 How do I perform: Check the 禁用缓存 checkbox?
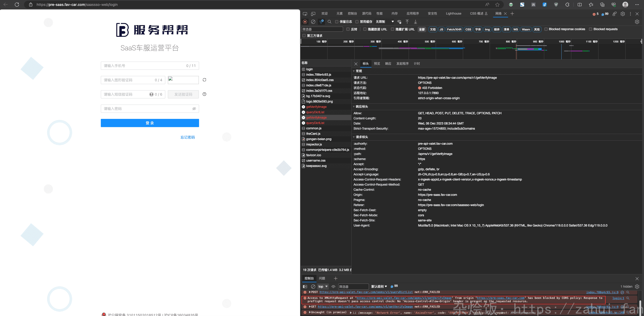(357, 22)
